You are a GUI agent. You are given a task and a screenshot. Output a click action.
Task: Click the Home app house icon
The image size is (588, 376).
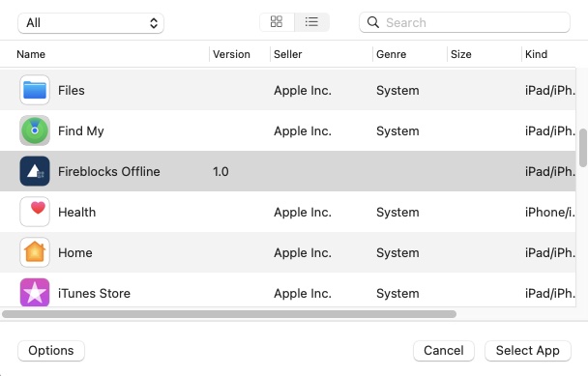click(35, 252)
